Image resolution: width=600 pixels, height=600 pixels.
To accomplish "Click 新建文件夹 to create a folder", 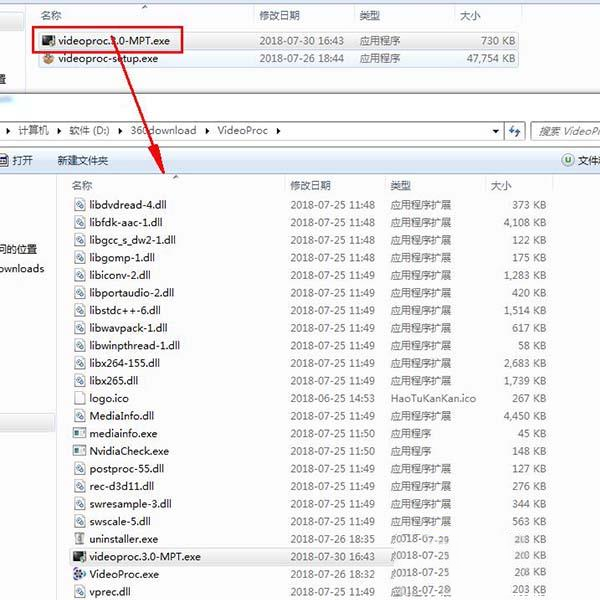I will (x=82, y=160).
